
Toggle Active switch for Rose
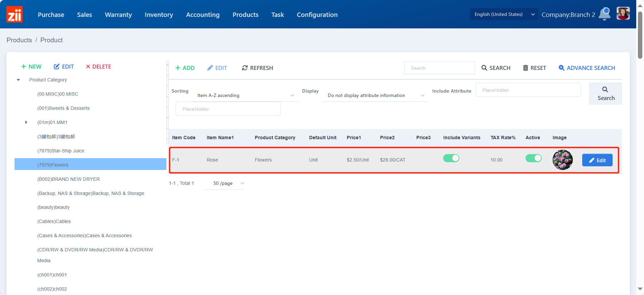pyautogui.click(x=533, y=158)
